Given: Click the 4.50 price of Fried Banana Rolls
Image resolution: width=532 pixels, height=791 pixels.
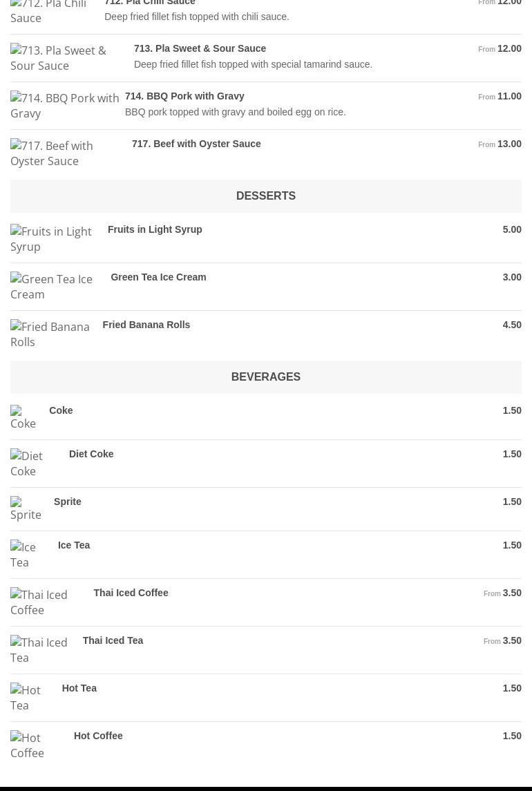Looking at the screenshot, I should 512,325.
